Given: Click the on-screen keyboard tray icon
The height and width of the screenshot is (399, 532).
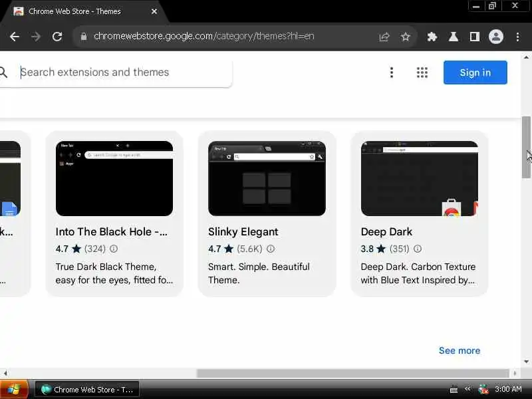Looking at the screenshot, I should [x=454, y=390].
